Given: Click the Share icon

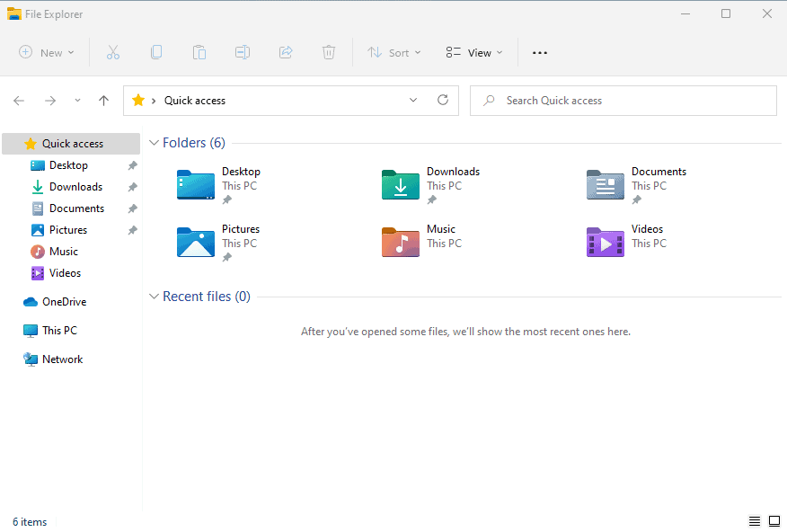Looking at the screenshot, I should [286, 52].
